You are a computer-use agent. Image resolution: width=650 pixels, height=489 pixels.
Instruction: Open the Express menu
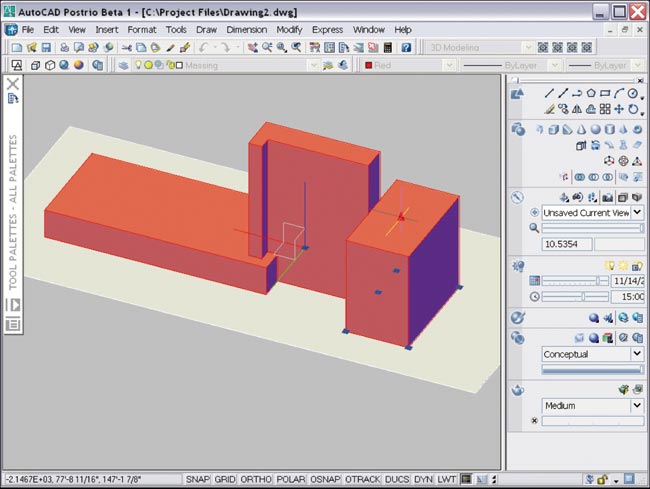(x=327, y=30)
